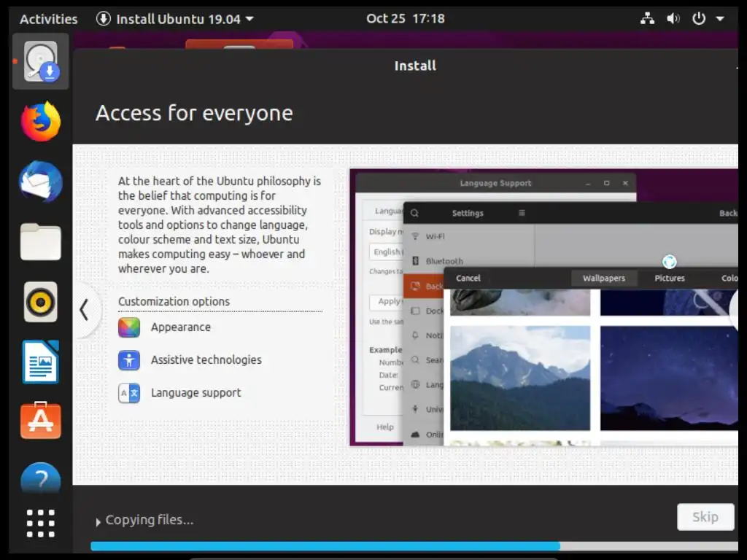
Task: Open the network status icon
Action: [x=647, y=18]
